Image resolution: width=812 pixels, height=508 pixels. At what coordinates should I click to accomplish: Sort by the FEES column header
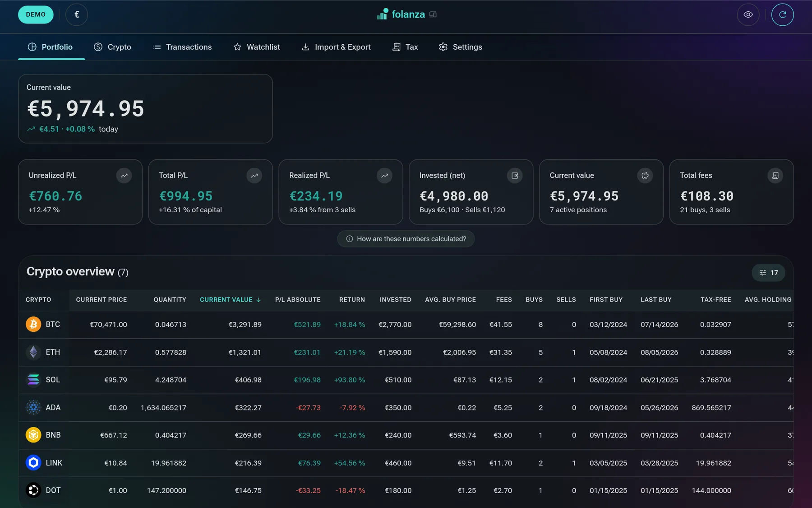(504, 300)
